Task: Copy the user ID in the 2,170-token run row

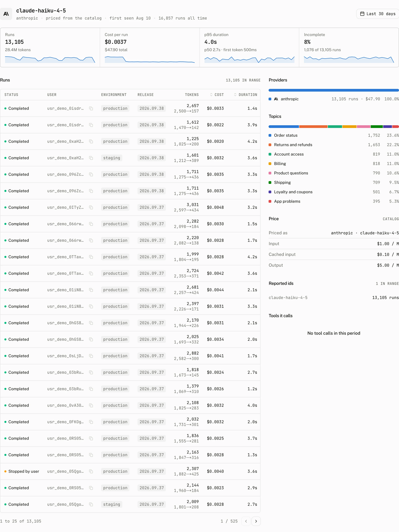Action: click(x=91, y=323)
